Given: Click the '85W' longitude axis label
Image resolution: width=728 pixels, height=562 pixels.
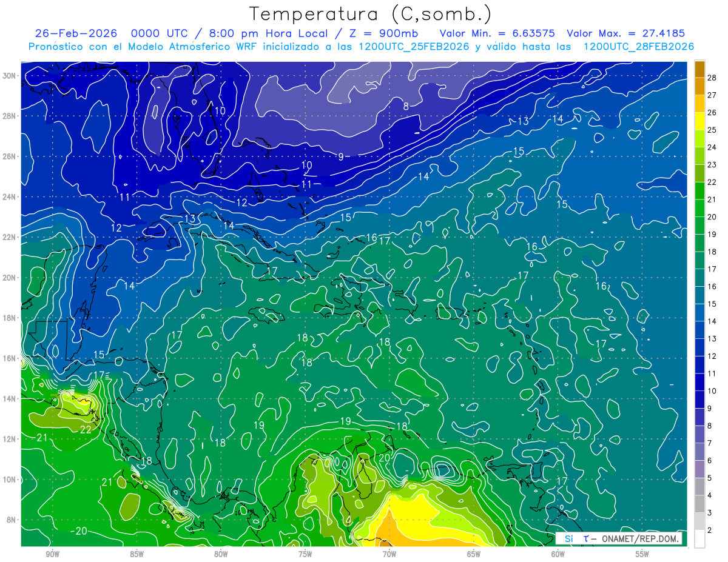Looking at the screenshot, I should point(136,554).
